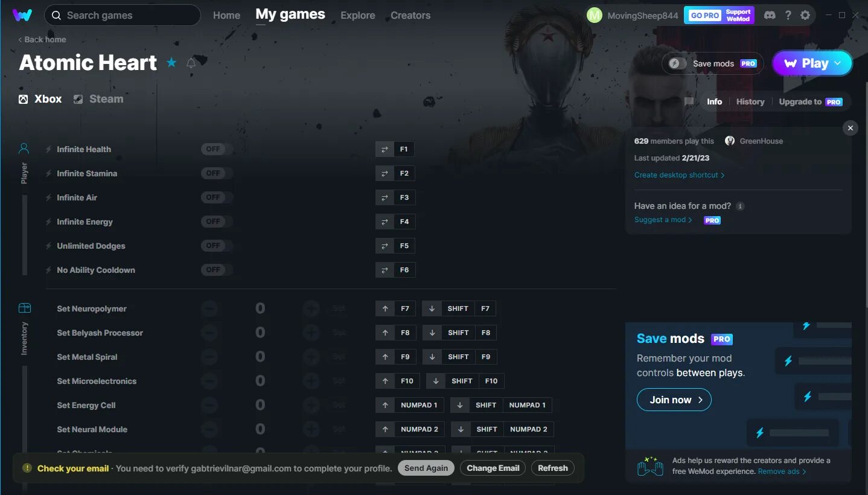Click minus button for Set Belyash Processor
The image size is (868, 495).
tap(209, 333)
